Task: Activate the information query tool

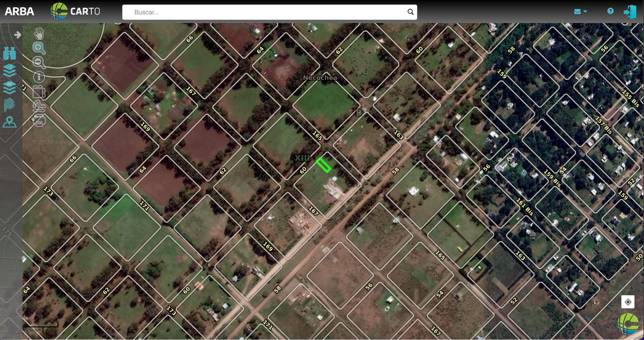Action: [x=39, y=77]
